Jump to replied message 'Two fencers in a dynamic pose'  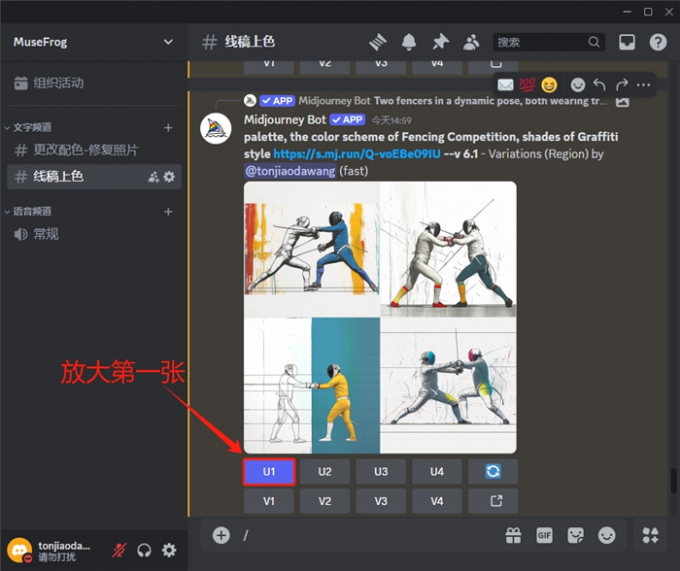tap(490, 101)
